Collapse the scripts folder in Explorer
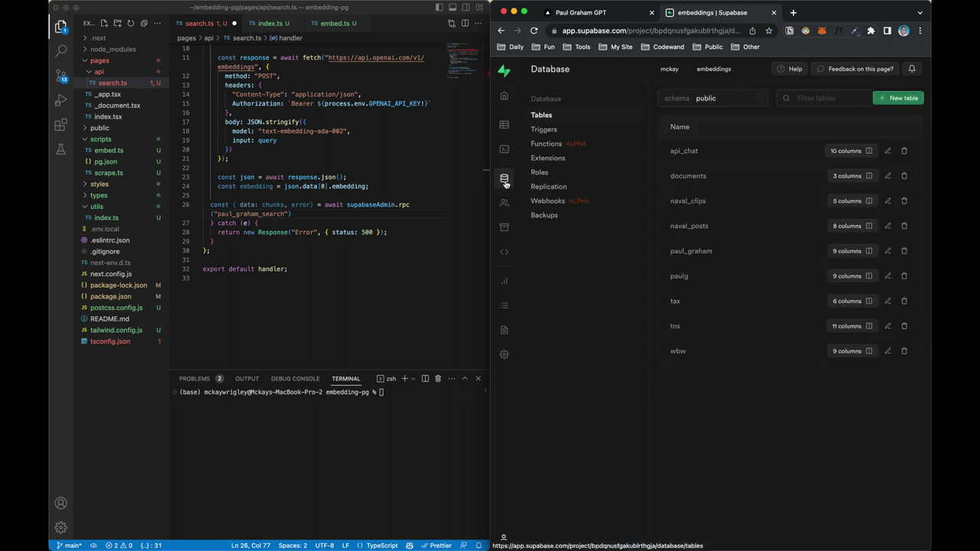 pyautogui.click(x=100, y=139)
